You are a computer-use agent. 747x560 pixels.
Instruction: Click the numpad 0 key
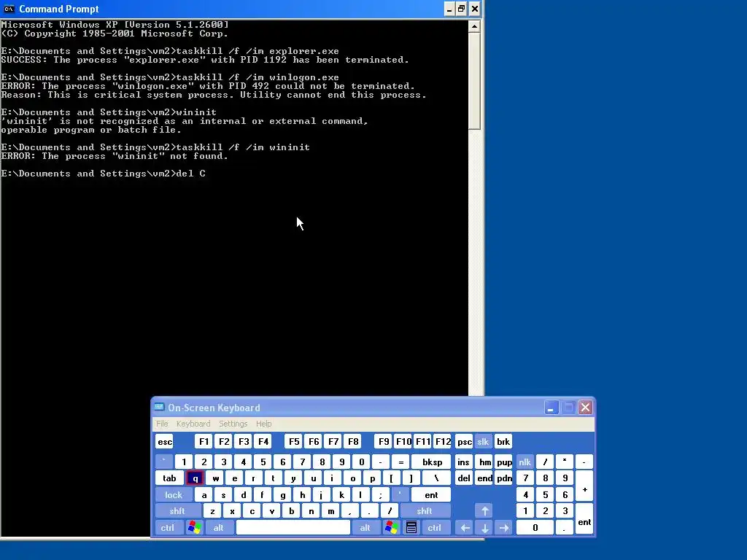point(535,528)
